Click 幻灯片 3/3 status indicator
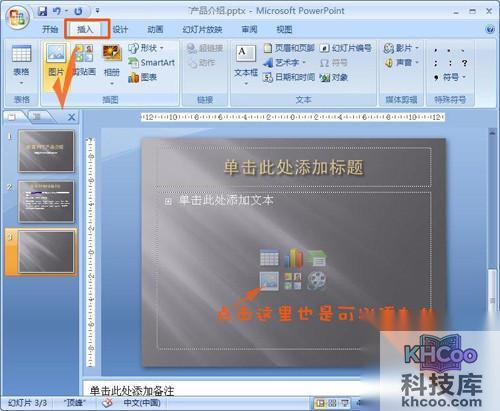The height and width of the screenshot is (411, 500). tap(27, 403)
